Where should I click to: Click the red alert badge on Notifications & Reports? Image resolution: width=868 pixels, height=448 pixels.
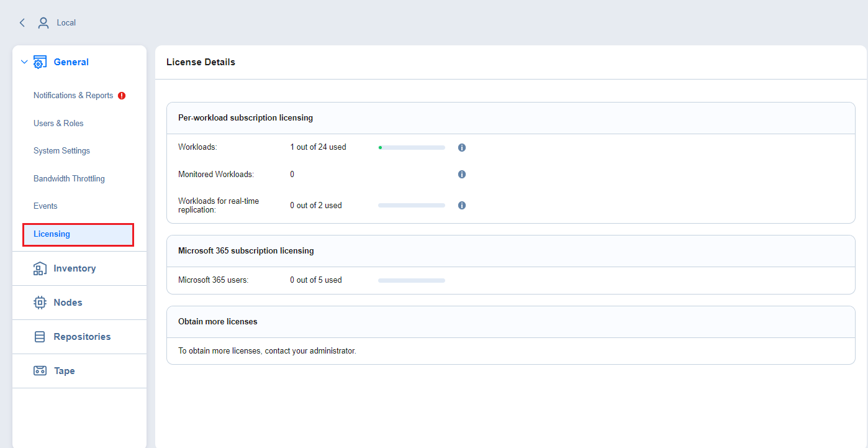tap(122, 95)
